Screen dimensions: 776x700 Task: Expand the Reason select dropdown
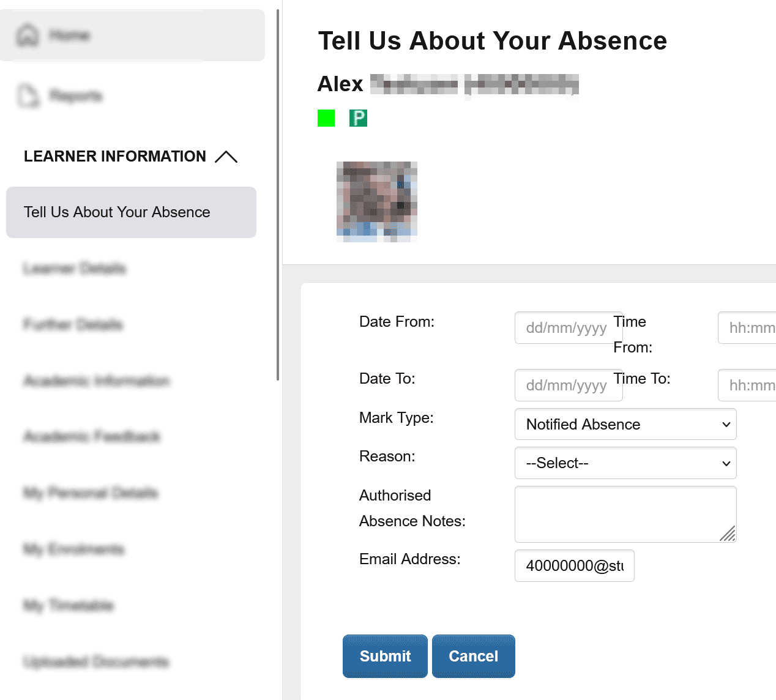click(x=625, y=463)
